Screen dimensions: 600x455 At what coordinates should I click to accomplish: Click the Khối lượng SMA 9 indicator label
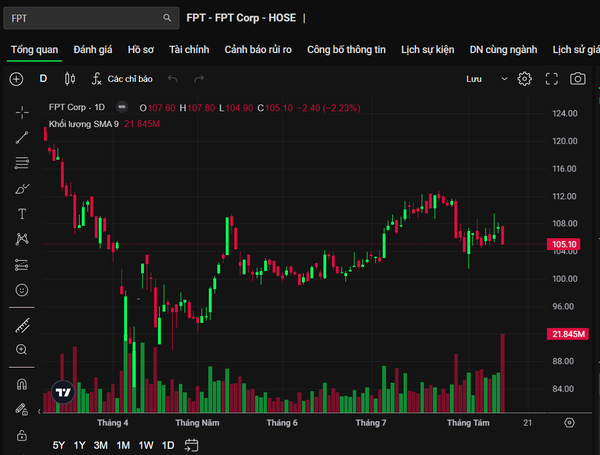83,124
